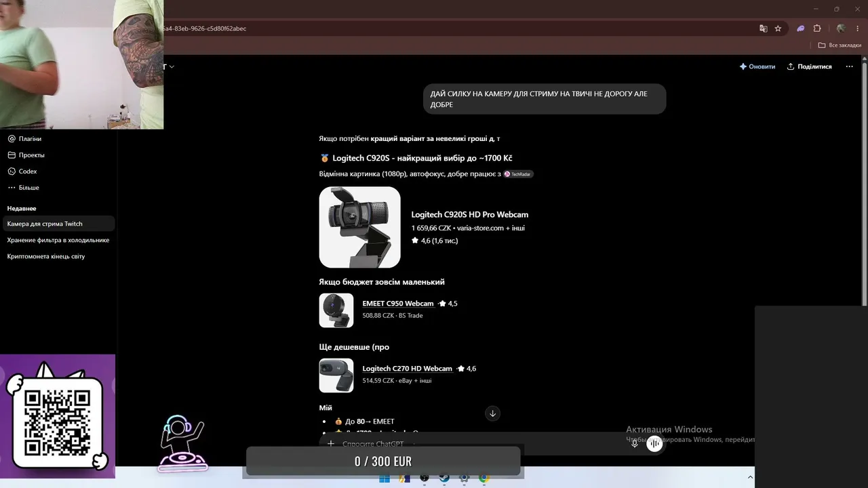Viewport: 868px width, 488px height.
Task: Focus the 'Спросите ChatGPT' message field
Action: [x=373, y=444]
